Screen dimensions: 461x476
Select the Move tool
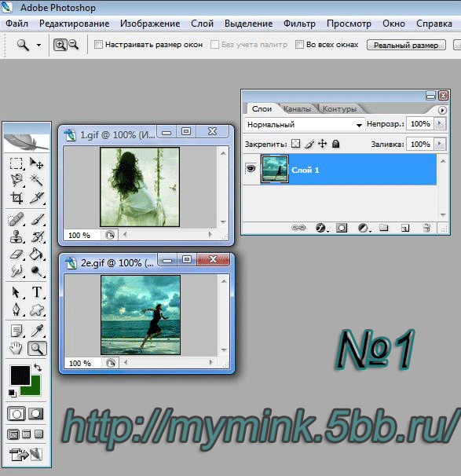[x=36, y=163]
